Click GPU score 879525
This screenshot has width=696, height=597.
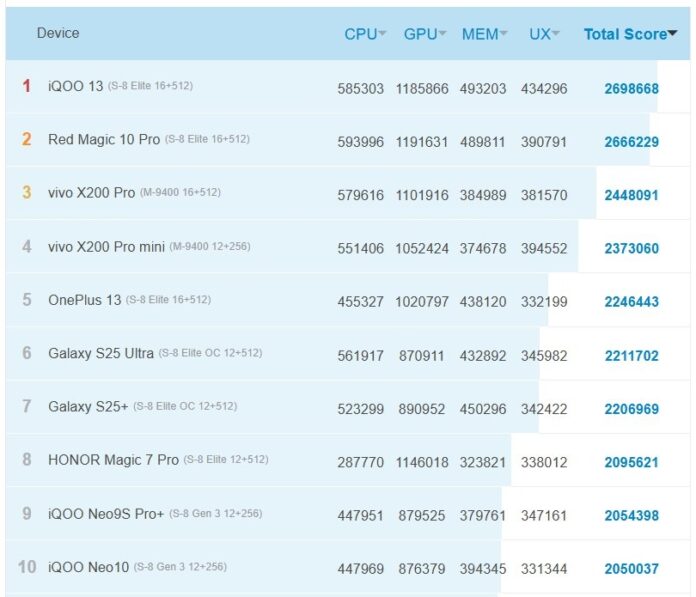[x=422, y=516]
